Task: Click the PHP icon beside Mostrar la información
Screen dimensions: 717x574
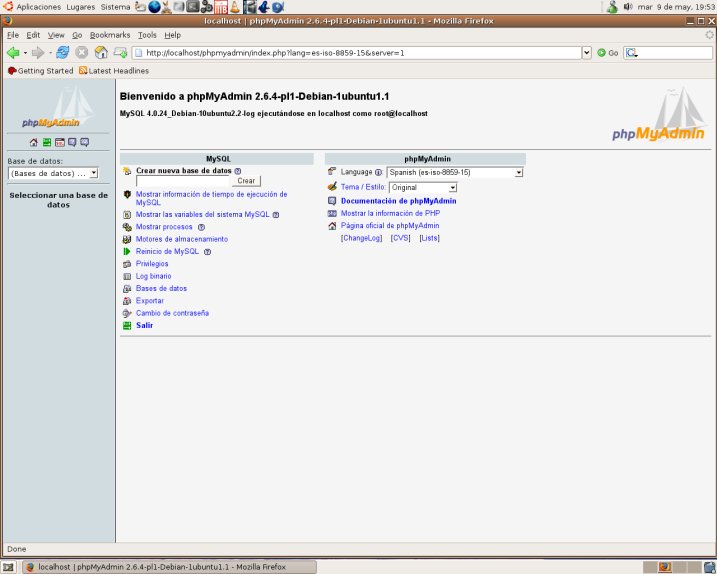Action: pyautogui.click(x=332, y=213)
